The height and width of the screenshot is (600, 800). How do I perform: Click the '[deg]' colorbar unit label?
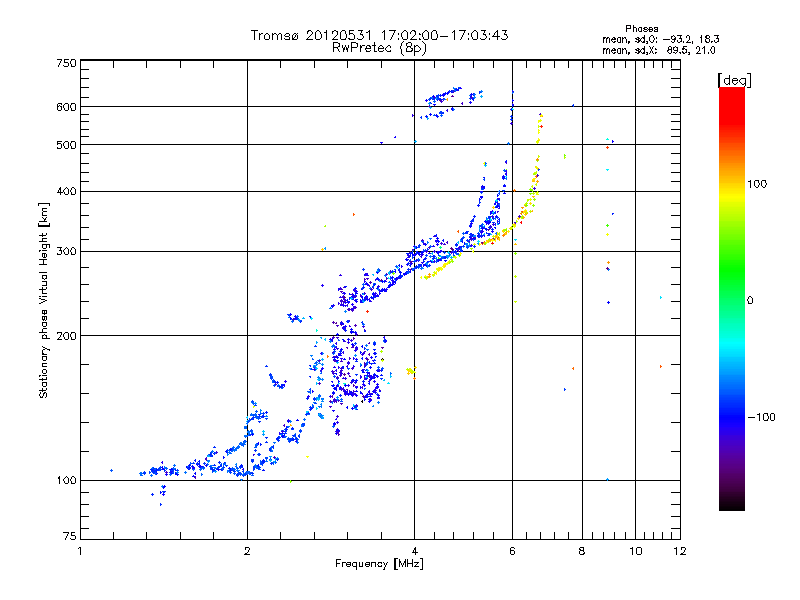(734, 80)
